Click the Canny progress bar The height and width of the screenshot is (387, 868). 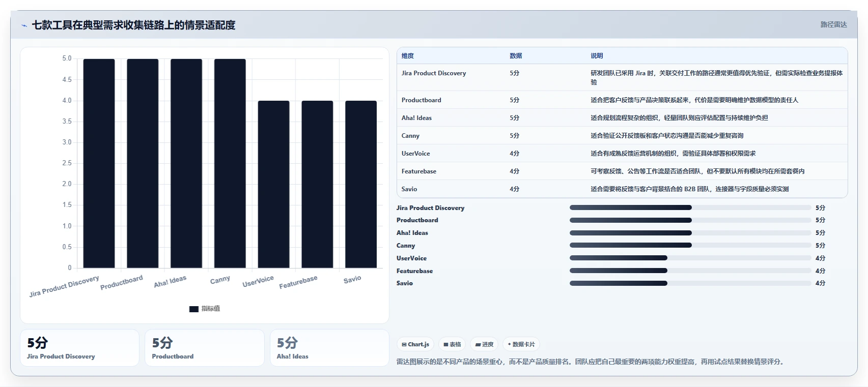pyautogui.click(x=690, y=245)
